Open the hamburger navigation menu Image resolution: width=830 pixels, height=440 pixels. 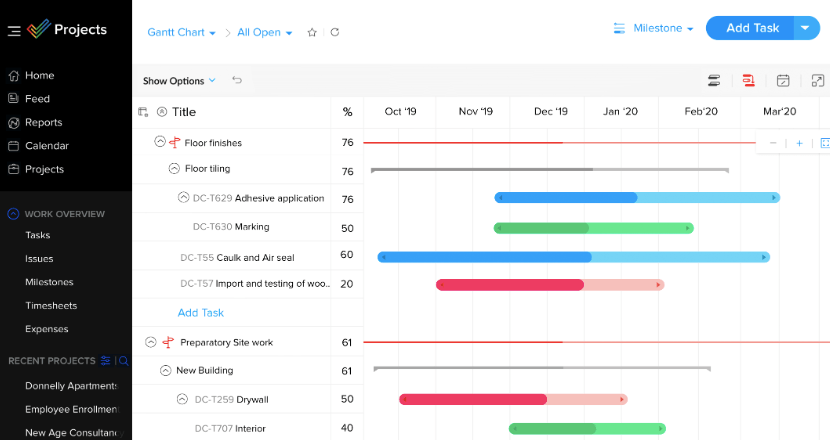click(x=14, y=30)
